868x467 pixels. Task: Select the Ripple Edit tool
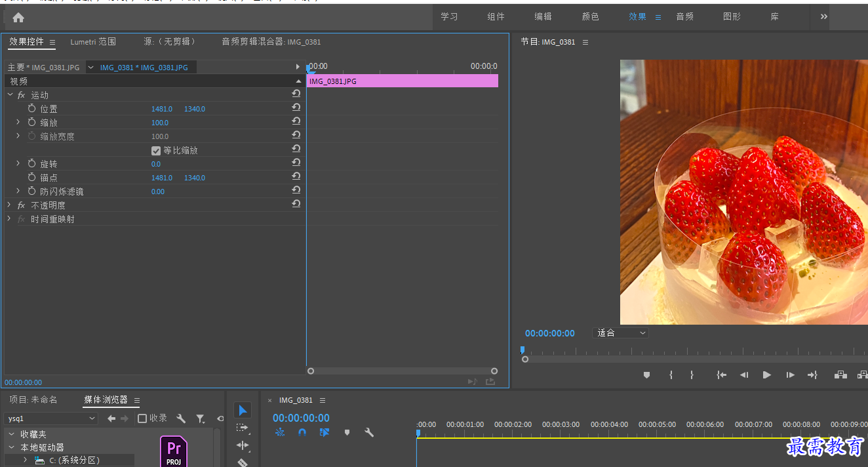(243, 445)
